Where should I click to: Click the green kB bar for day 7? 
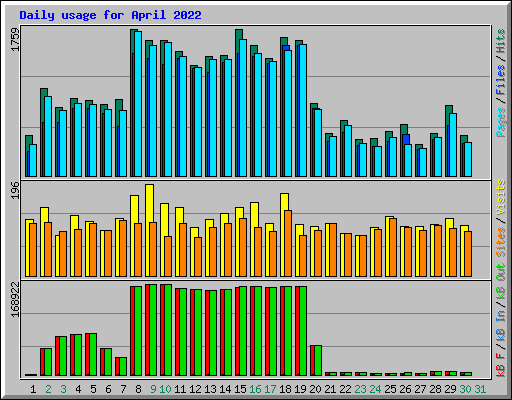[123, 367]
